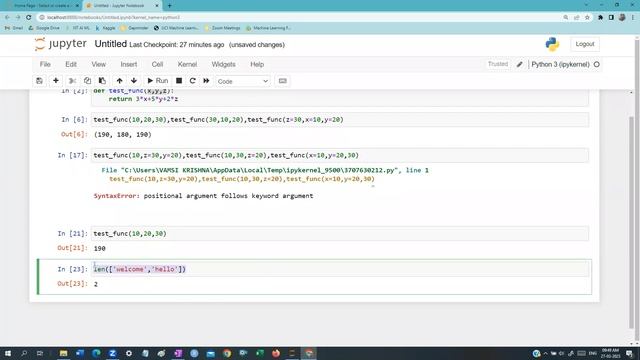The width and height of the screenshot is (640, 360).
Task: Click into the In [6] code cell
Action: (x=340, y=120)
